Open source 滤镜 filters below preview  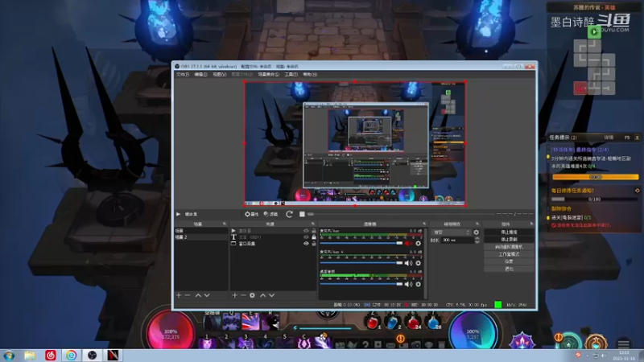coord(270,214)
